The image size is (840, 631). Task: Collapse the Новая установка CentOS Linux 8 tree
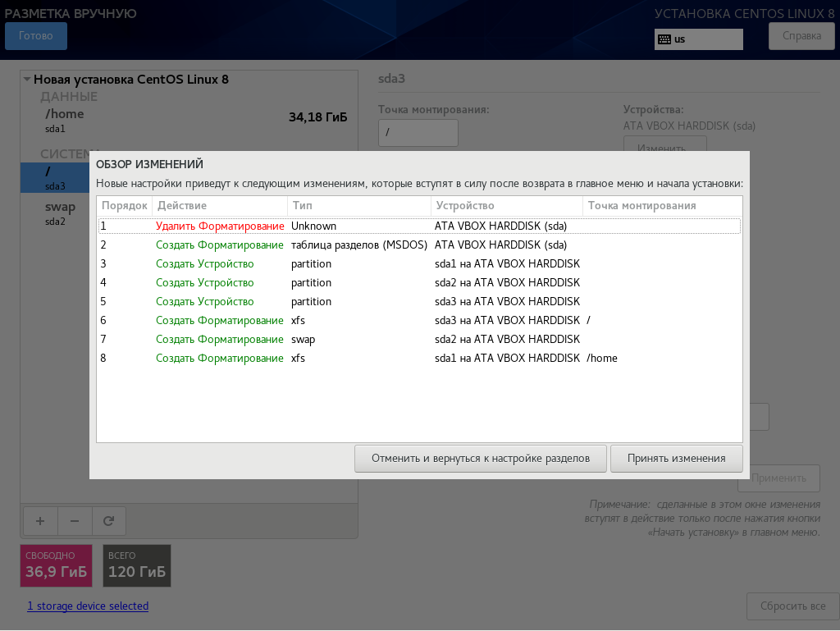[26, 80]
